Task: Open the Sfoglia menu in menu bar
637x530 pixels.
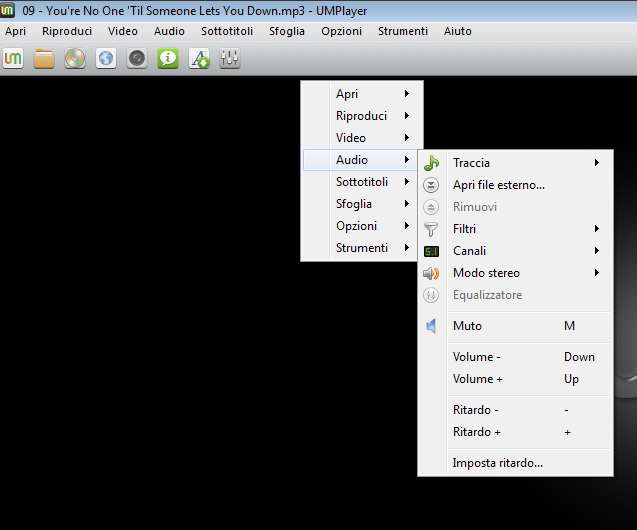Action: tap(287, 31)
